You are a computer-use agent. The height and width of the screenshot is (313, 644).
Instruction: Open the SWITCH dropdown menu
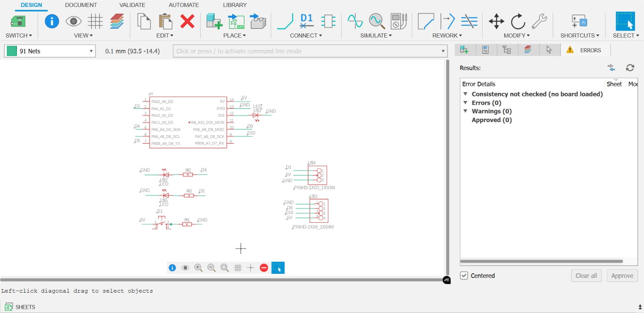point(18,35)
